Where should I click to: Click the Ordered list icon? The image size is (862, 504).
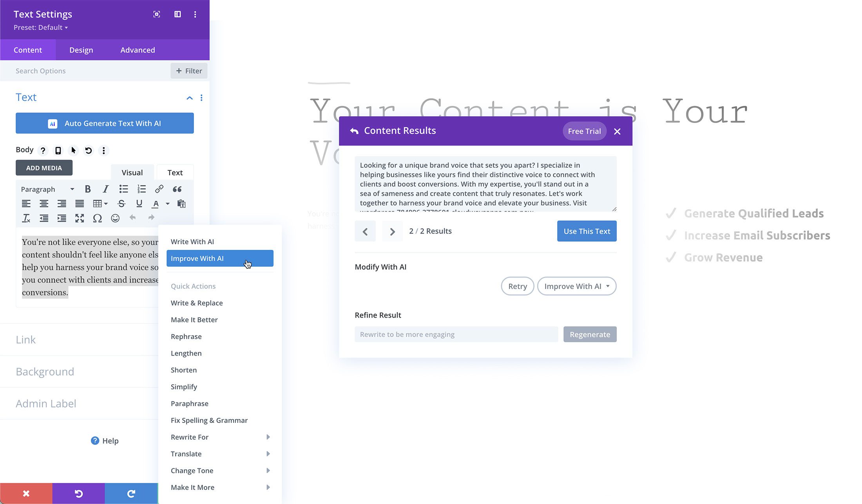(141, 189)
